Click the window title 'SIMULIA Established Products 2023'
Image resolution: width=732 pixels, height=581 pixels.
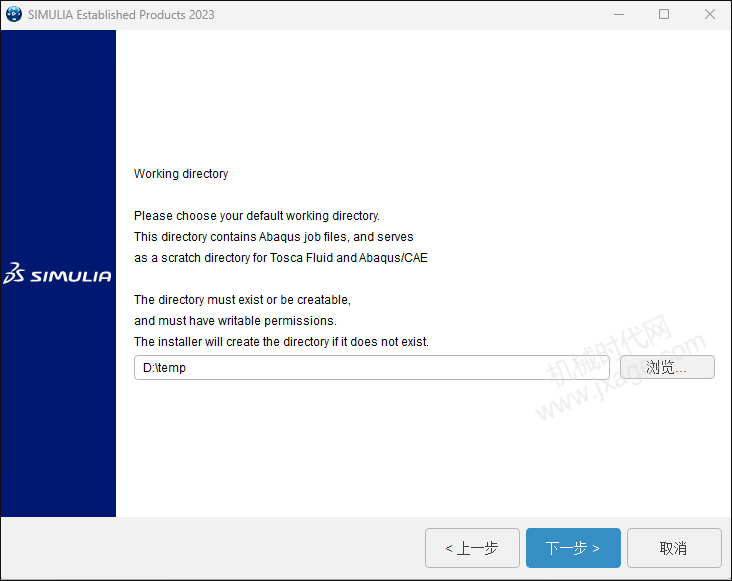[121, 15]
